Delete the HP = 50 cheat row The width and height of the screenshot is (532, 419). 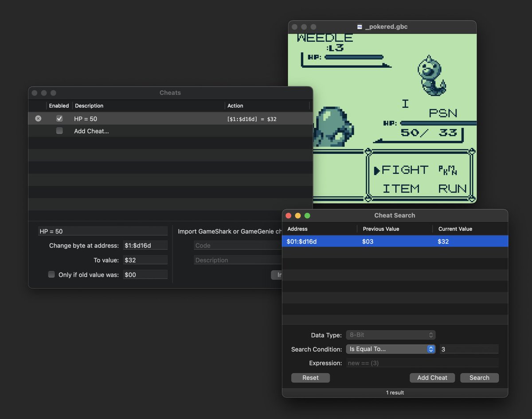(38, 119)
